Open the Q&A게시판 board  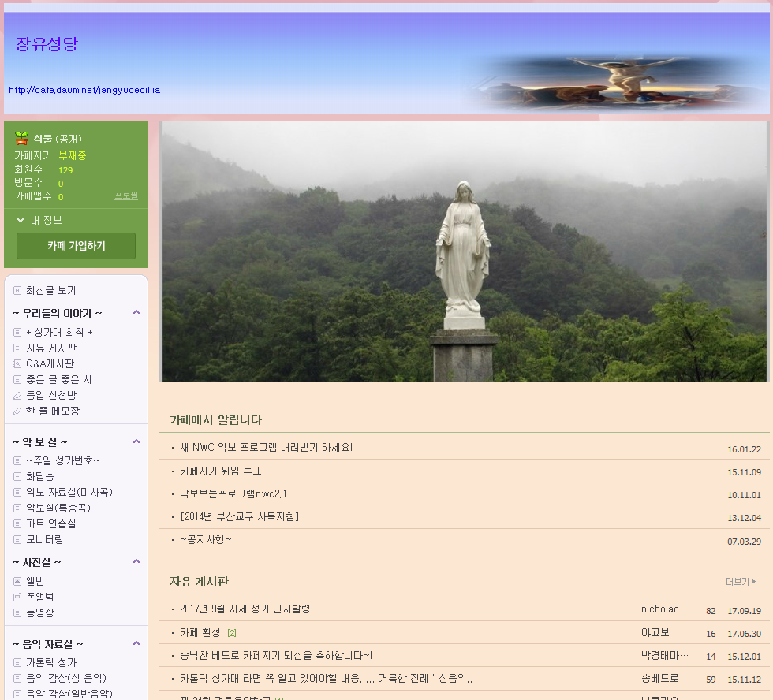50,364
